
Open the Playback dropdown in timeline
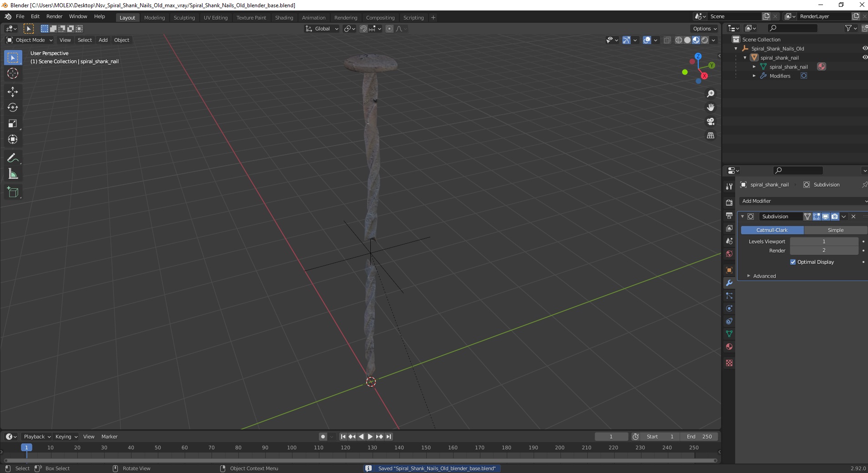coord(37,437)
